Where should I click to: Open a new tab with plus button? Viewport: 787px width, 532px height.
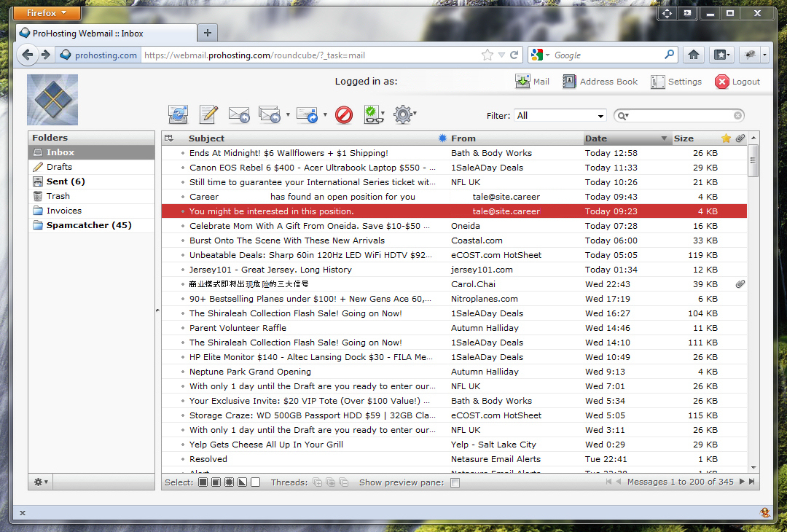[x=207, y=33]
